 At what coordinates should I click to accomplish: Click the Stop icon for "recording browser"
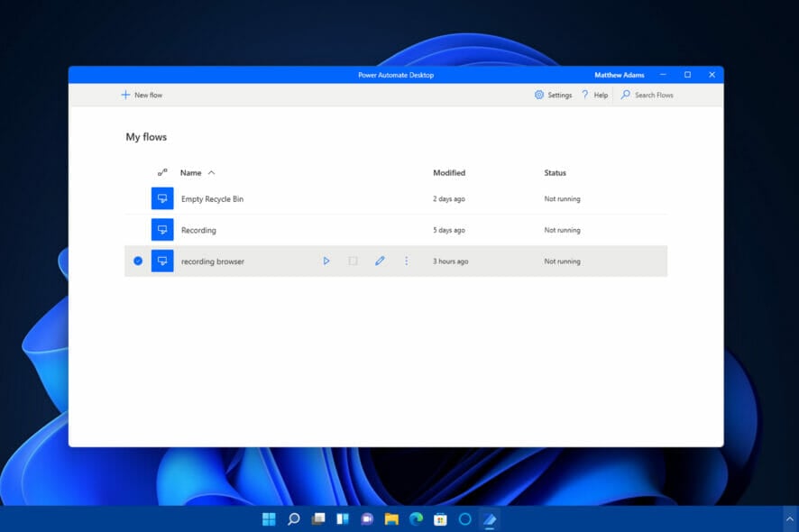[353, 261]
